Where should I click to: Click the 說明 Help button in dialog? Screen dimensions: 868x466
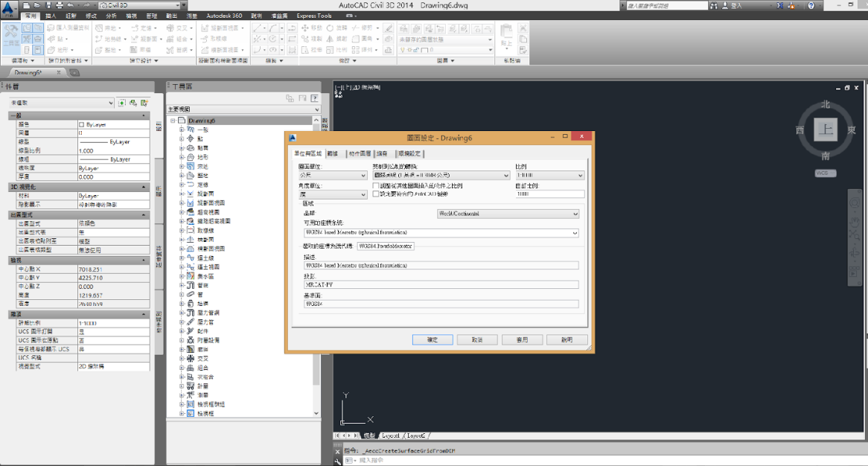567,339
